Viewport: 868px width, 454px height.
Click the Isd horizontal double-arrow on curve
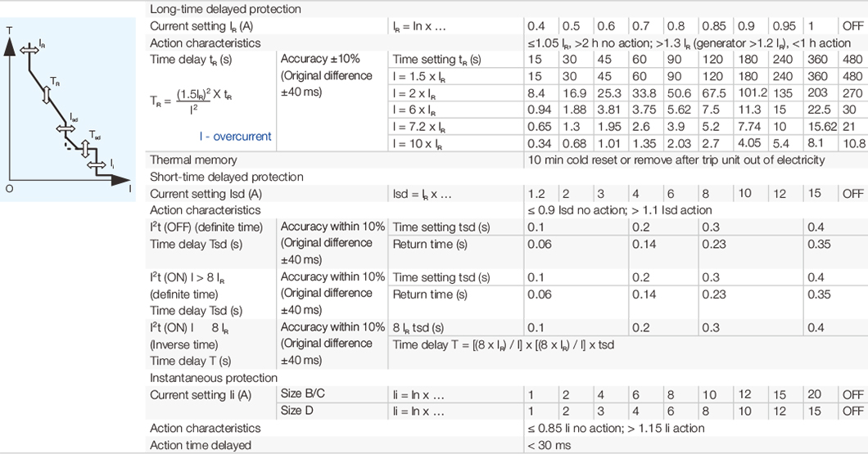(x=66, y=128)
